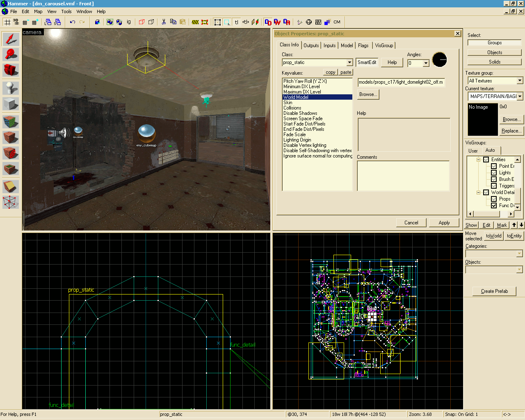Click the VisGroups horizontal scrollbar thumb
This screenshot has width=525, height=420.
click(486, 214)
